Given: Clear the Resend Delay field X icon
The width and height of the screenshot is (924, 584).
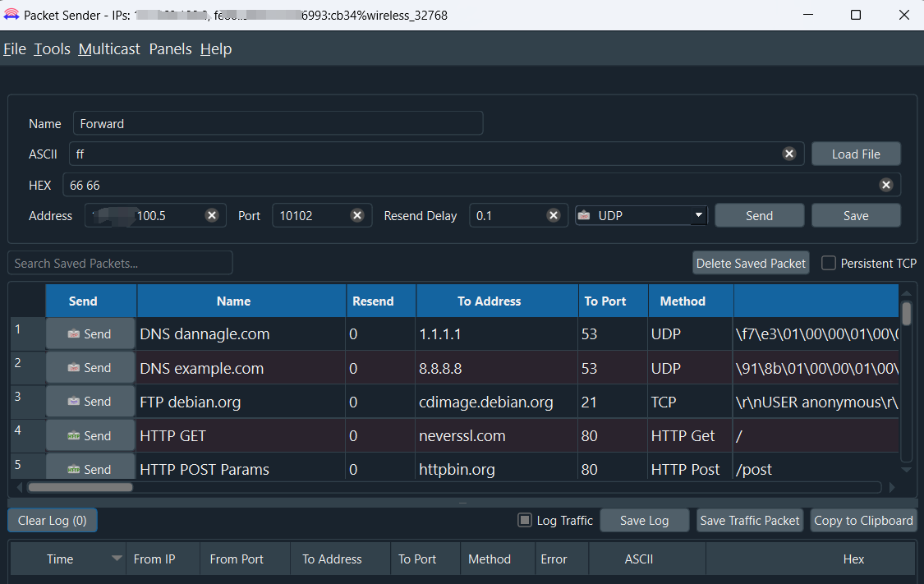Looking at the screenshot, I should [x=554, y=215].
